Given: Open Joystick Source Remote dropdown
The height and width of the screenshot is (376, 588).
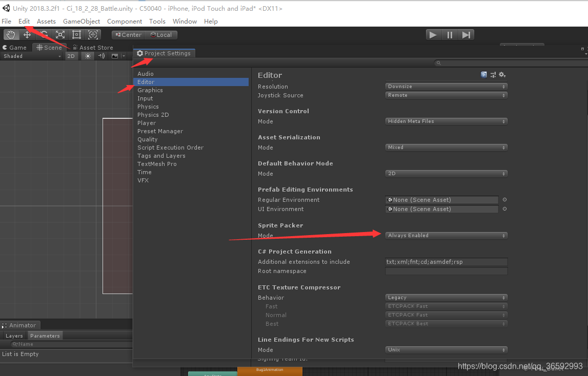Looking at the screenshot, I should 446,96.
